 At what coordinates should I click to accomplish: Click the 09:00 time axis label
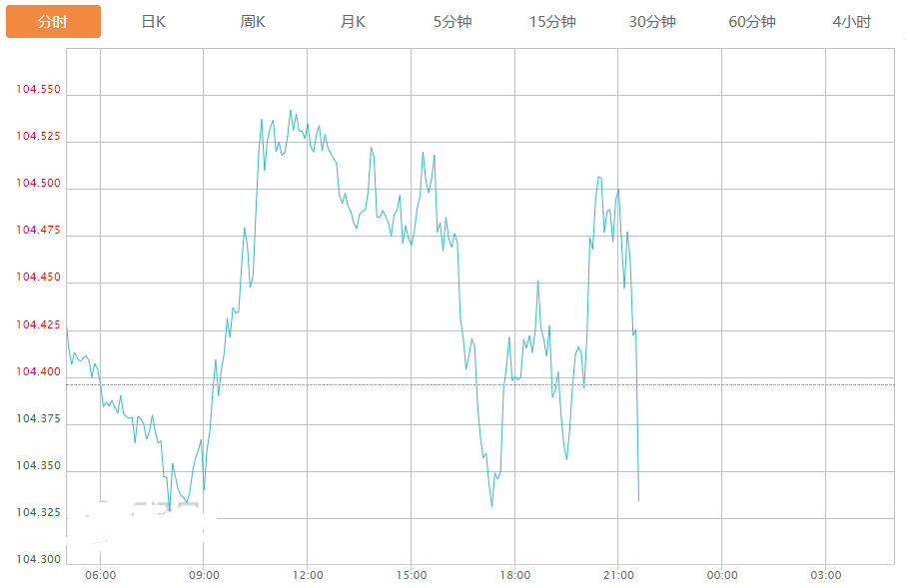[x=204, y=575]
